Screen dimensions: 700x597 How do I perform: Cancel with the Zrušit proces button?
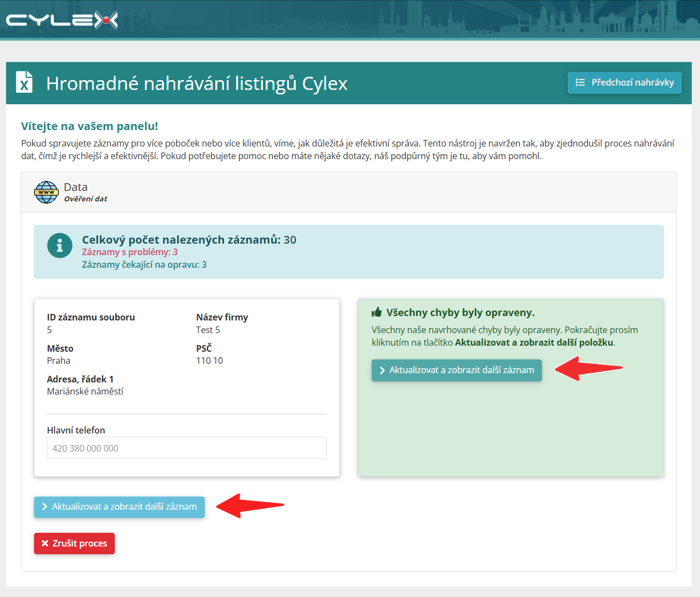74,543
